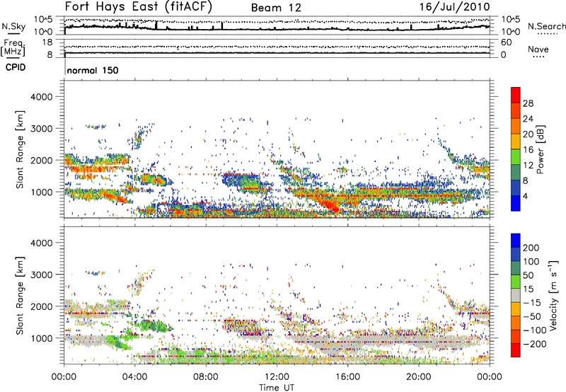Select the "12:00" time tick label
566x392 pixels.
click(x=277, y=377)
